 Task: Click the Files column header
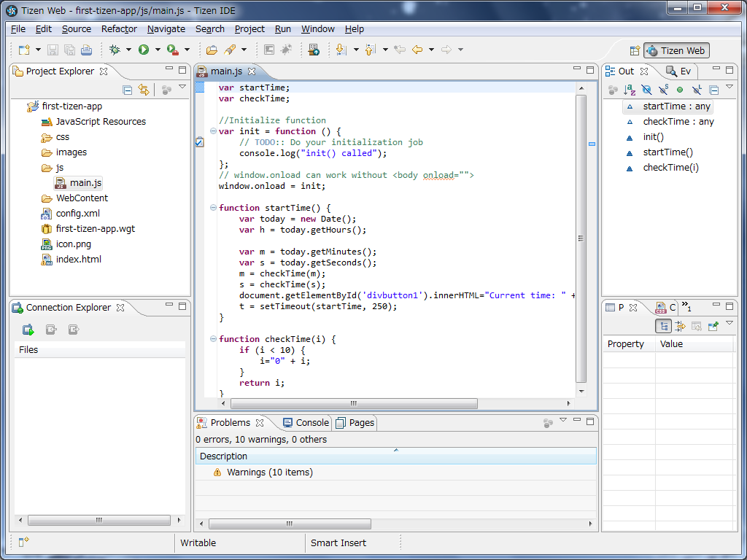point(99,350)
